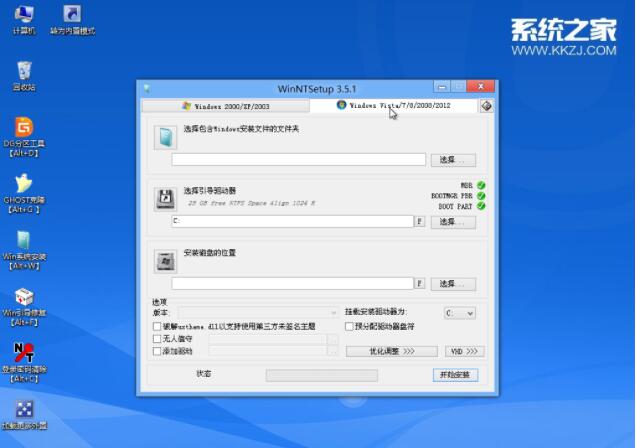Switch to Windows Vista/7/8/2008/2012 tab
636x448 pixels.
coord(393,105)
